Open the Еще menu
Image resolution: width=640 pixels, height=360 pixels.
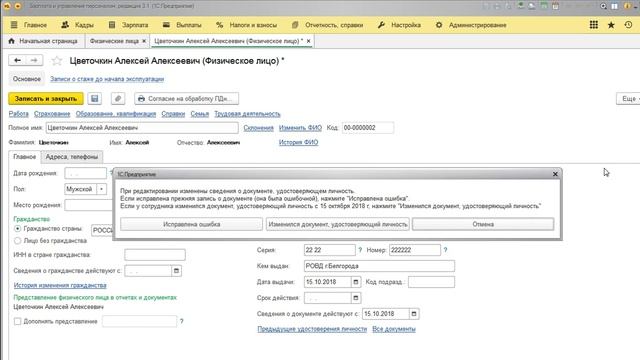click(x=629, y=98)
